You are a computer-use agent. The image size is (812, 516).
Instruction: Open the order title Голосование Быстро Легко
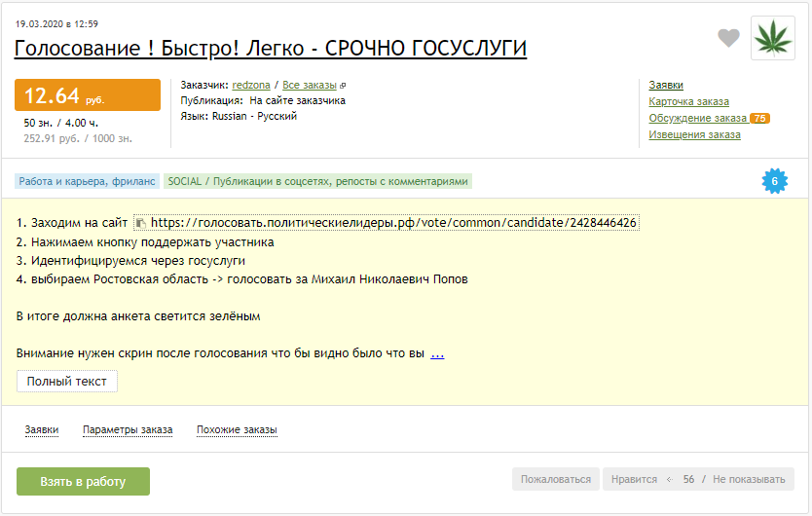click(271, 48)
